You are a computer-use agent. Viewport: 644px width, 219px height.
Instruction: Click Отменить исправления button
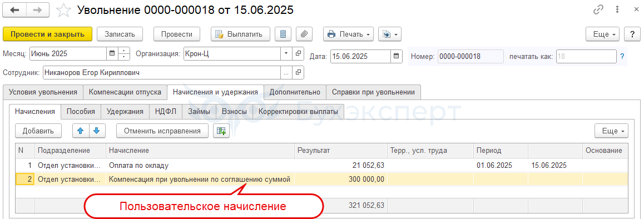pyautogui.click(x=162, y=131)
